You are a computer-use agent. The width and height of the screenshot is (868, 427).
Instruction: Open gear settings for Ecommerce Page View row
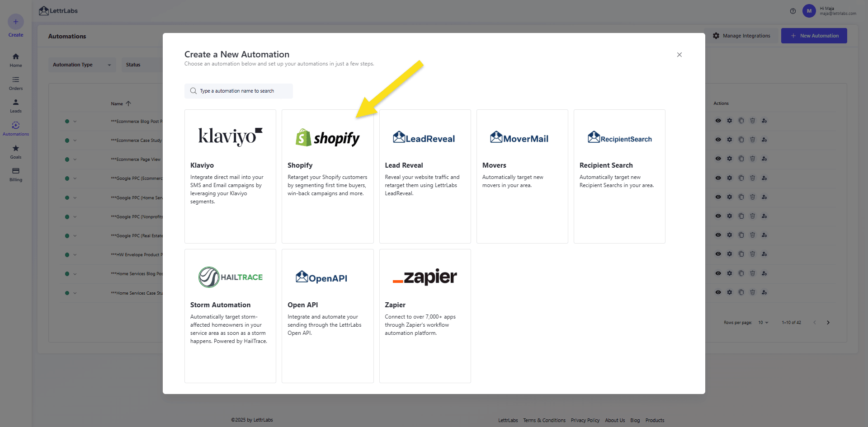(x=730, y=159)
